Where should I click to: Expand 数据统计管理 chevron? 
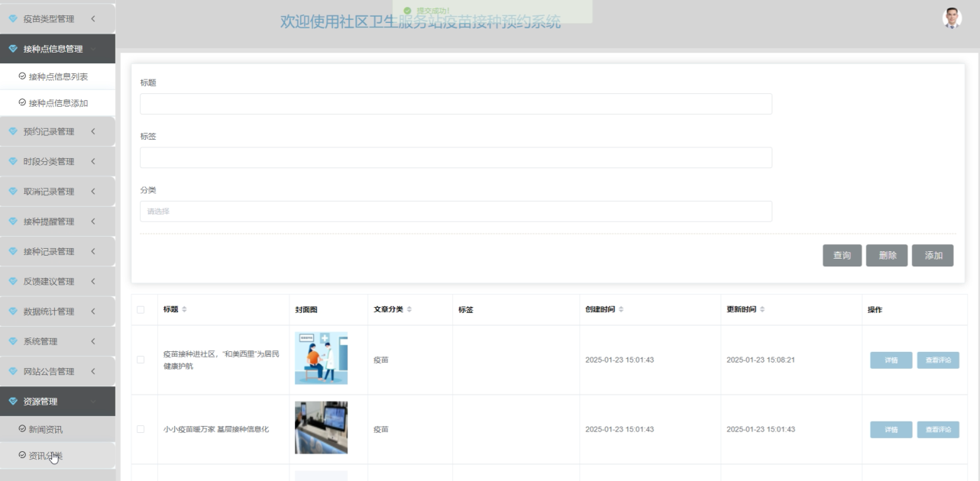click(92, 312)
